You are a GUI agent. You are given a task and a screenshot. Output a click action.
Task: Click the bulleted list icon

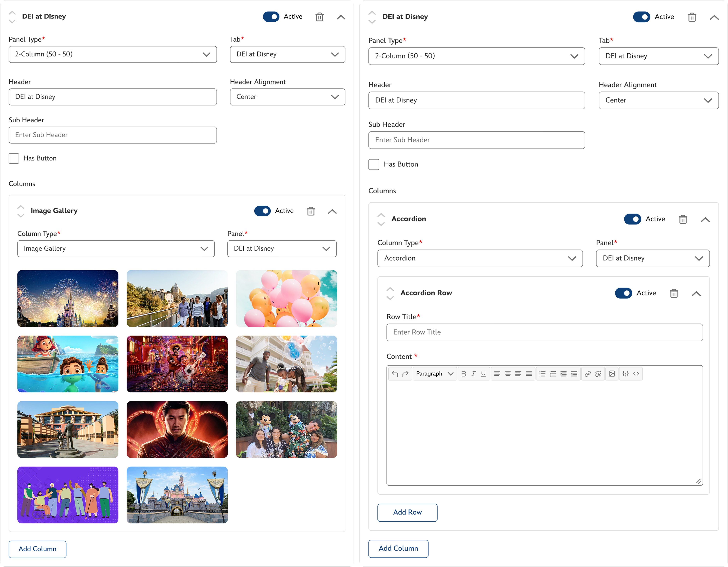click(542, 374)
